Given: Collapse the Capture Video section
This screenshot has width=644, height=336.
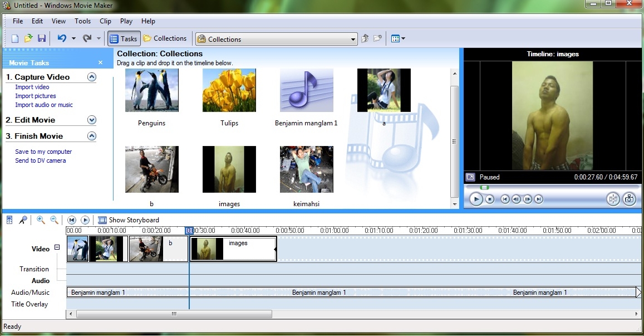Looking at the screenshot, I should click(92, 77).
